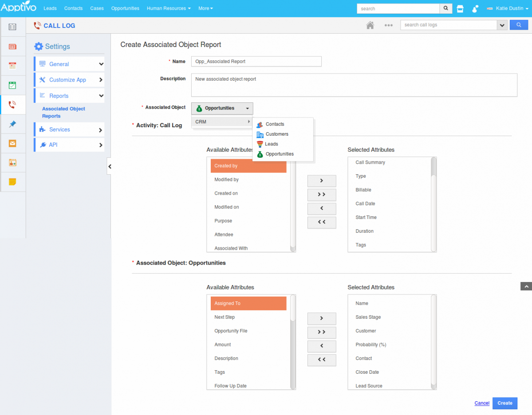Click the home icon above search call logs

(370, 25)
